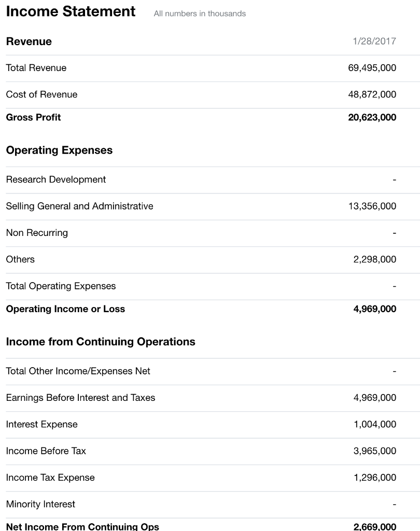Click the Income Statement heading
The width and height of the screenshot is (420, 531).
coord(71,11)
